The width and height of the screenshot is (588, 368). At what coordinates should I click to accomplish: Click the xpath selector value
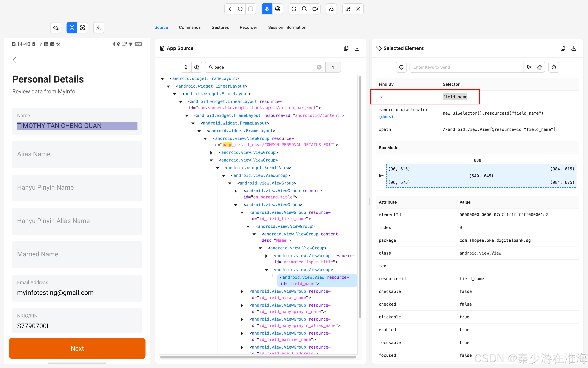click(499, 129)
